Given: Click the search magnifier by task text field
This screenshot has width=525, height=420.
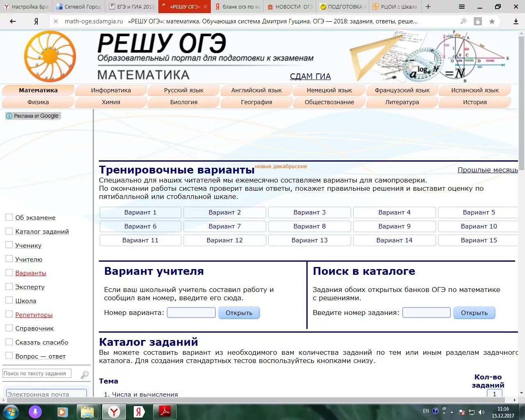Looking at the screenshot, I should [x=85, y=374].
